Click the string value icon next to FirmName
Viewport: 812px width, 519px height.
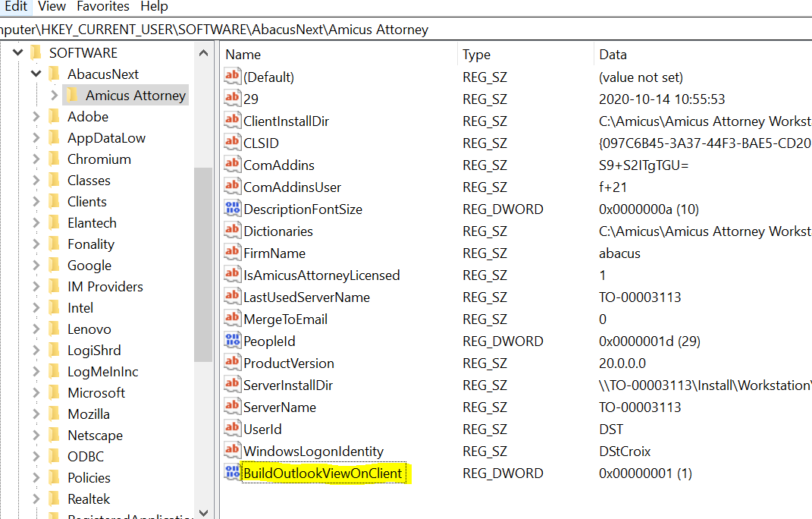click(233, 253)
